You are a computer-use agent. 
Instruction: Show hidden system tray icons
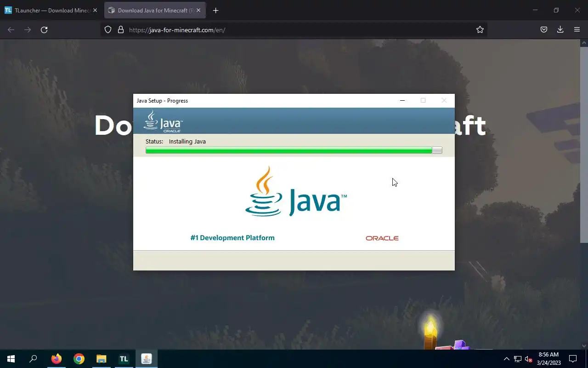506,359
